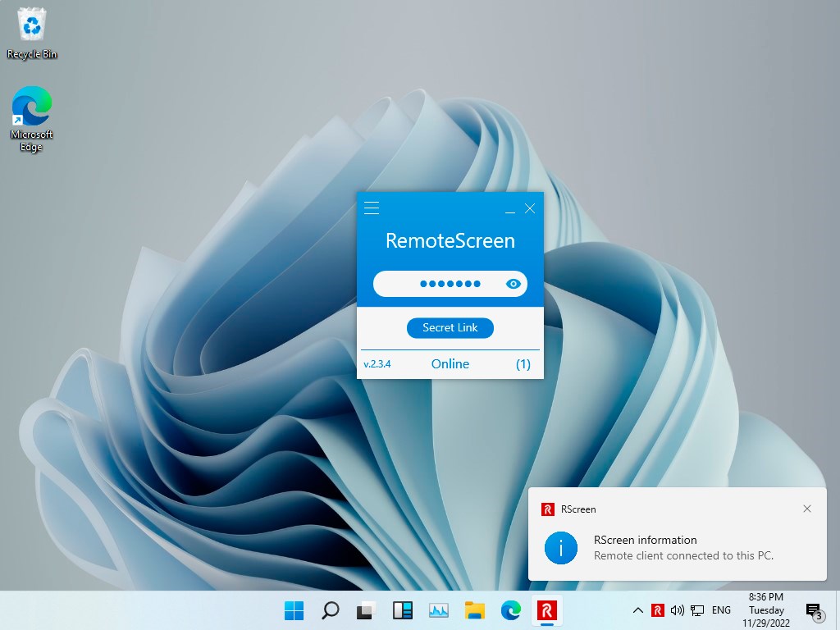Launch File Explorer from taskbar
The height and width of the screenshot is (630, 840).
tap(475, 610)
